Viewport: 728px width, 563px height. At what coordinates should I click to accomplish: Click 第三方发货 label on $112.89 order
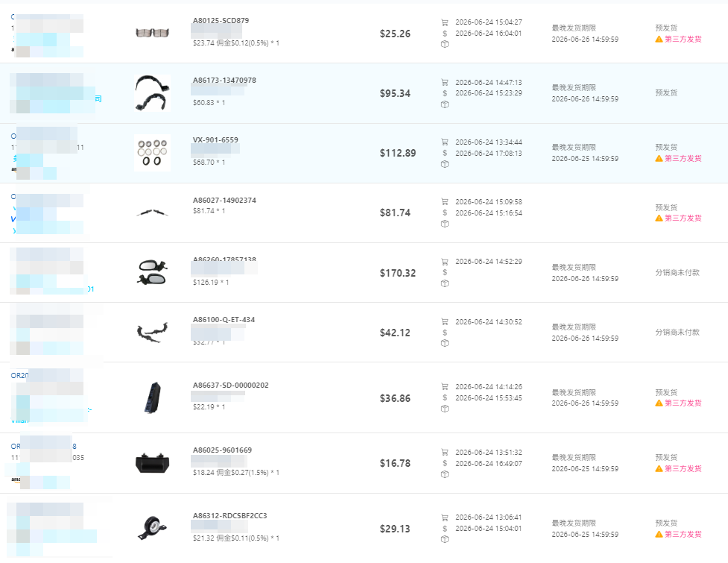pos(683,158)
